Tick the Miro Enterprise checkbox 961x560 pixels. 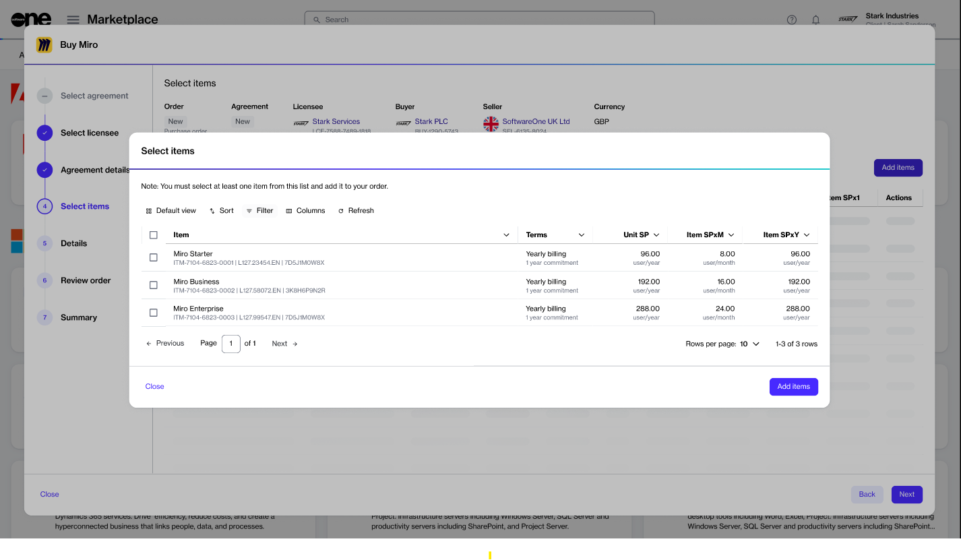pos(154,313)
